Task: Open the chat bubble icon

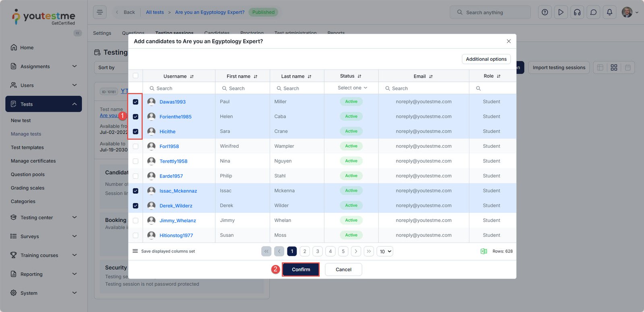Action: pos(593,12)
